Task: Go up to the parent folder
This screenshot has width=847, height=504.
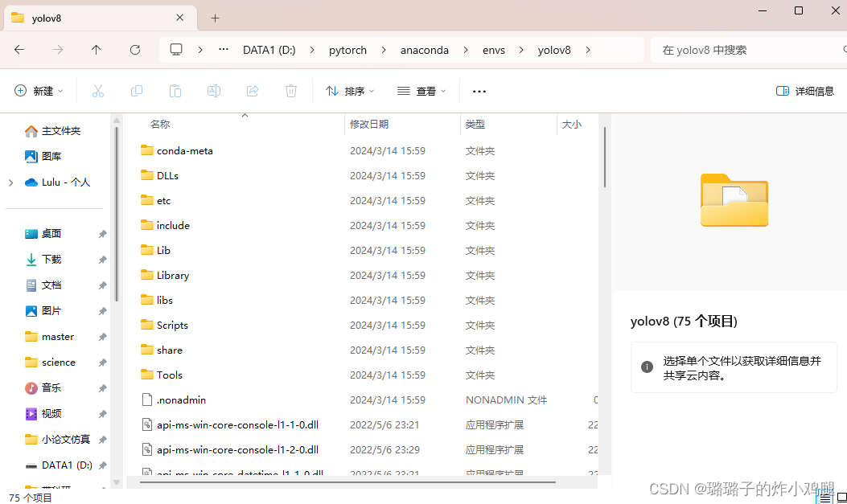Action: pyautogui.click(x=96, y=49)
